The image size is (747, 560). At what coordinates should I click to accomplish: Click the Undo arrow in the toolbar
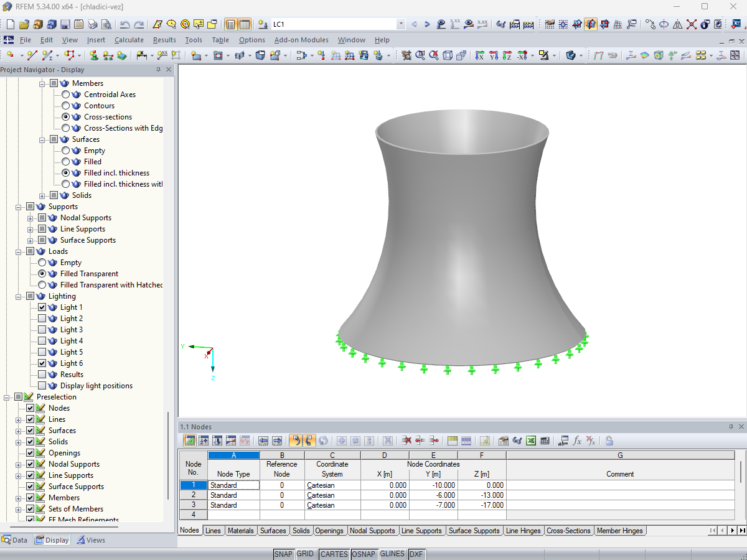click(x=125, y=24)
